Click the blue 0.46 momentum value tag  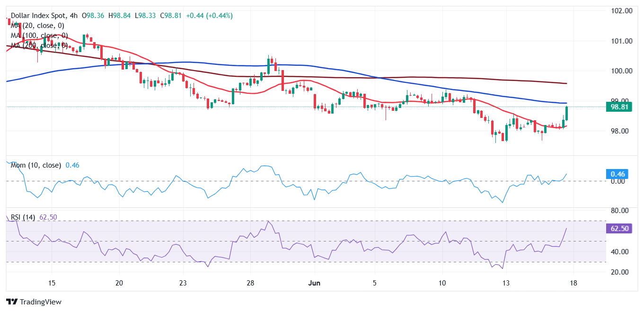pyautogui.click(x=618, y=174)
